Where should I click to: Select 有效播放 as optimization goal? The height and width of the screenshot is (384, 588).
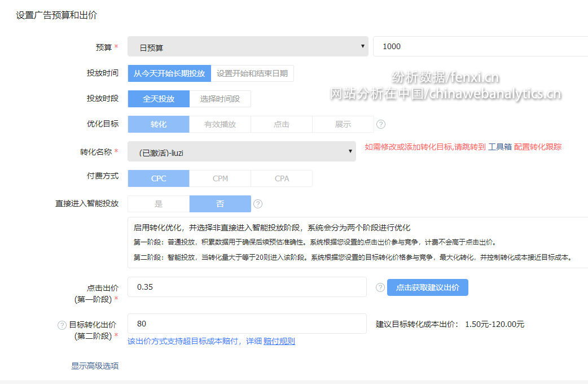220,124
